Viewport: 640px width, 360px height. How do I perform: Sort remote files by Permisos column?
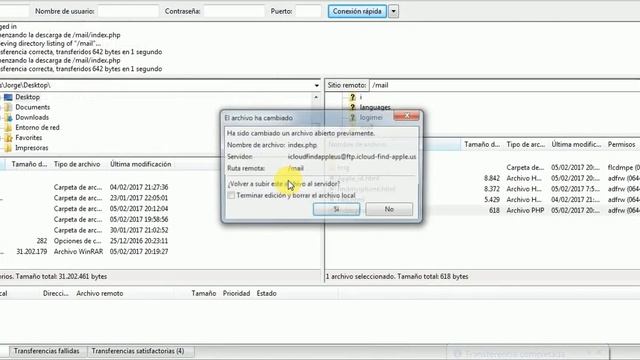pos(621,144)
